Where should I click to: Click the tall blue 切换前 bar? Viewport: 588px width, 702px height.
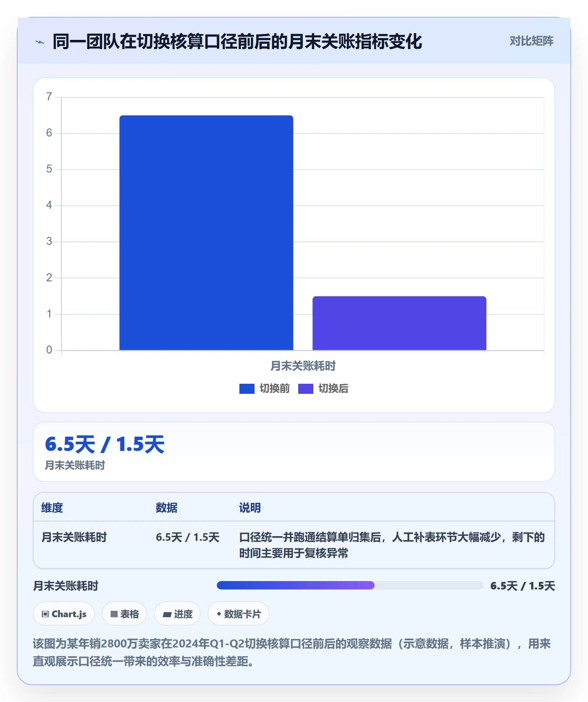(x=206, y=233)
